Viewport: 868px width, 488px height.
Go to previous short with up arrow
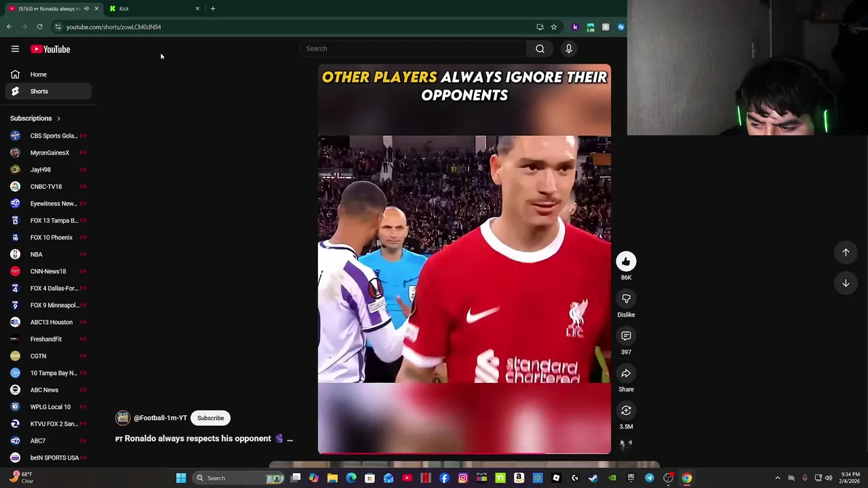[846, 252]
